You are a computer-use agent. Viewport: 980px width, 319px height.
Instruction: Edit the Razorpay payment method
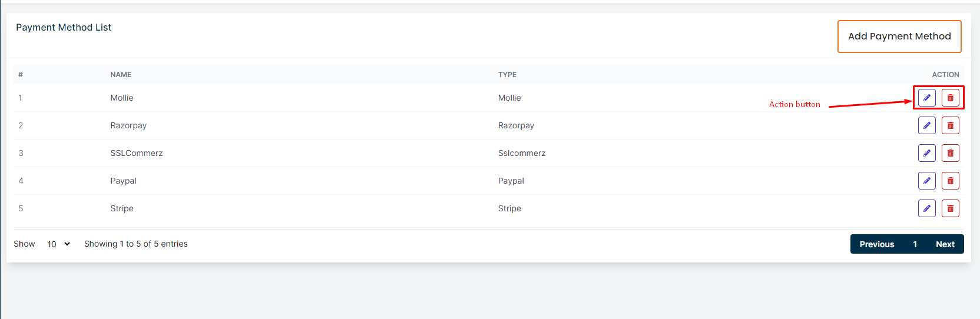[926, 125]
